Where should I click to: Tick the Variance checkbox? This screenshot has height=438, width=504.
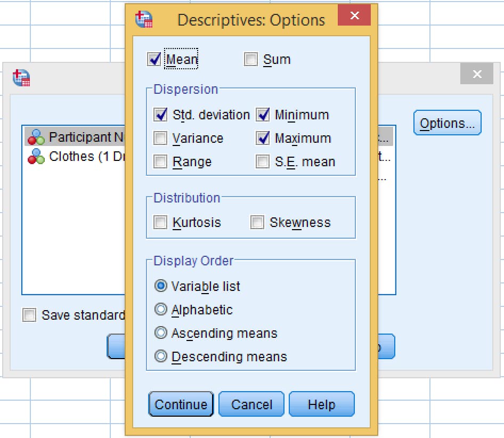pyautogui.click(x=160, y=139)
